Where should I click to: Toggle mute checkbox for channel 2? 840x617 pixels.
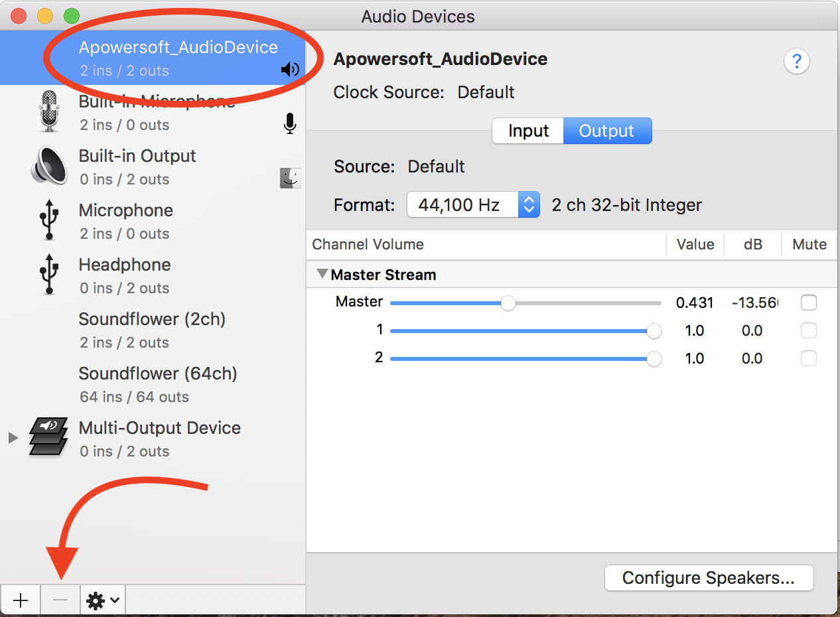[809, 358]
